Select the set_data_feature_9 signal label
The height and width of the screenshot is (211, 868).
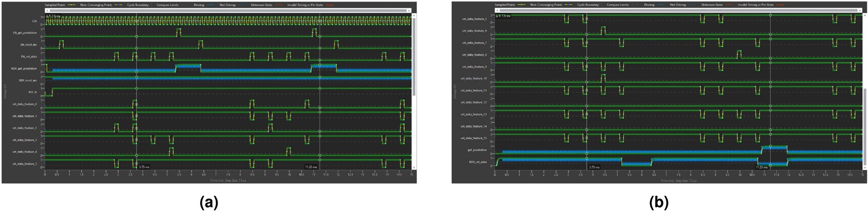point(475,67)
